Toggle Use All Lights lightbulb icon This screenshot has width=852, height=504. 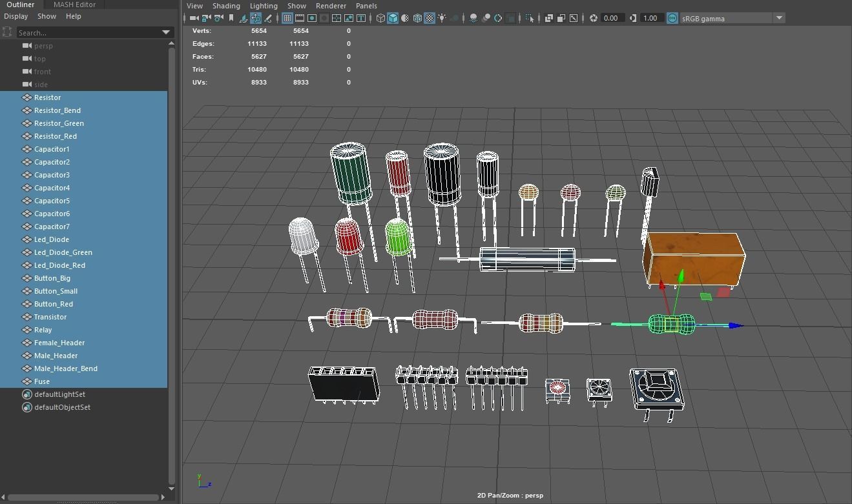(442, 18)
